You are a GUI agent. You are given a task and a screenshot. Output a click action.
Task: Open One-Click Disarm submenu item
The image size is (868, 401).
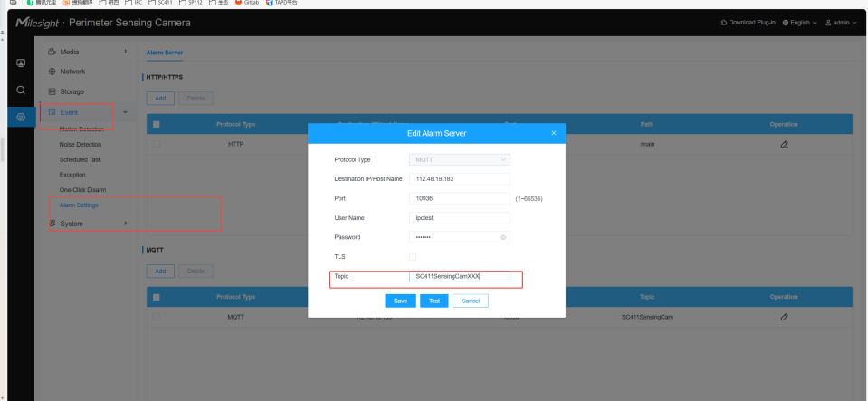82,190
